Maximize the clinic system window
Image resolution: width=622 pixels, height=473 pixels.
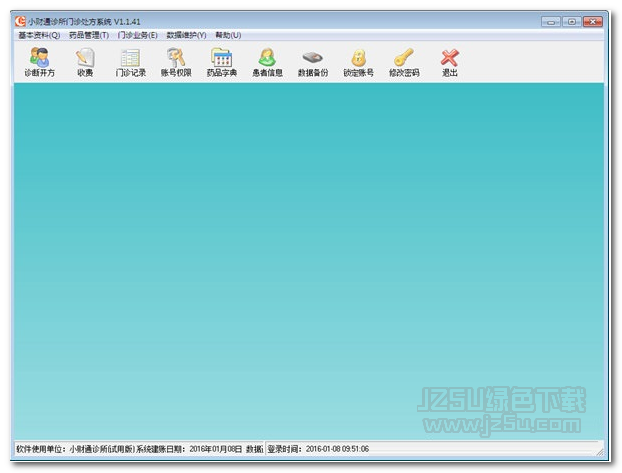(x=571, y=20)
